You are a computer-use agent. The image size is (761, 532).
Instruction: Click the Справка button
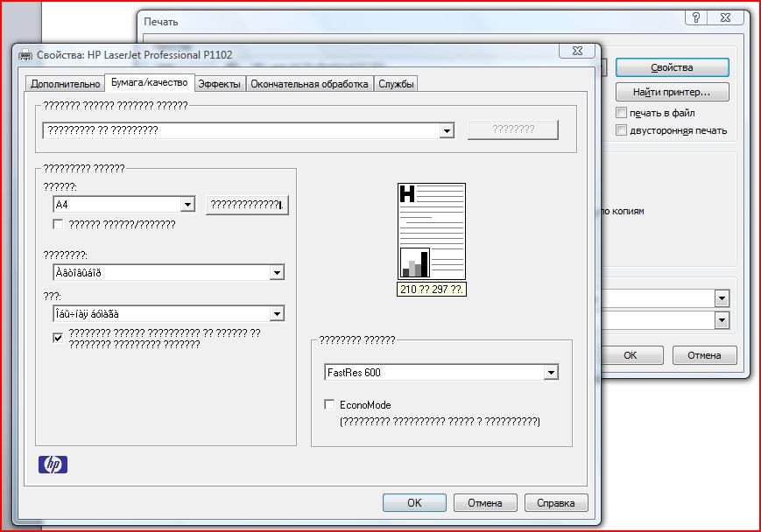pyautogui.click(x=556, y=503)
